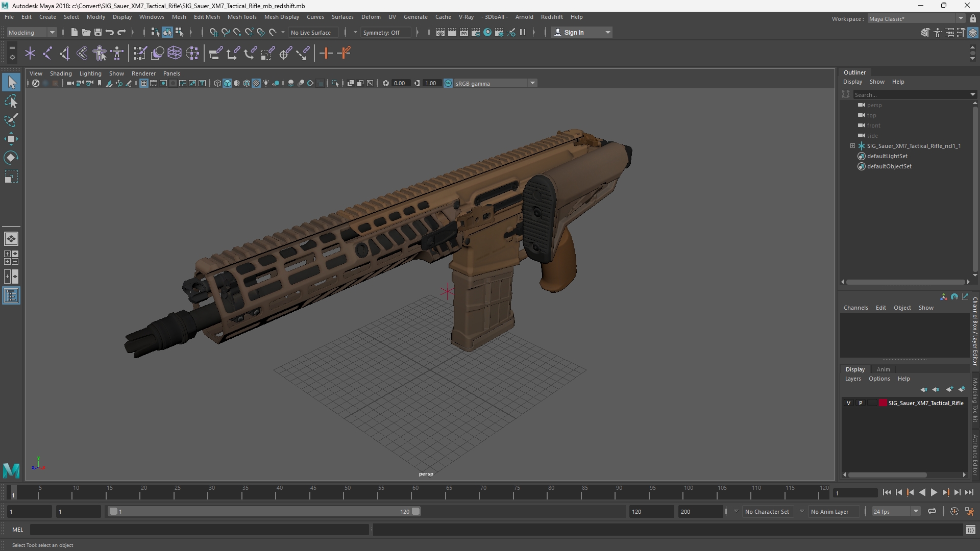Open the Modeling menu set dropdown
Viewport: 980px width, 551px height.
point(32,32)
